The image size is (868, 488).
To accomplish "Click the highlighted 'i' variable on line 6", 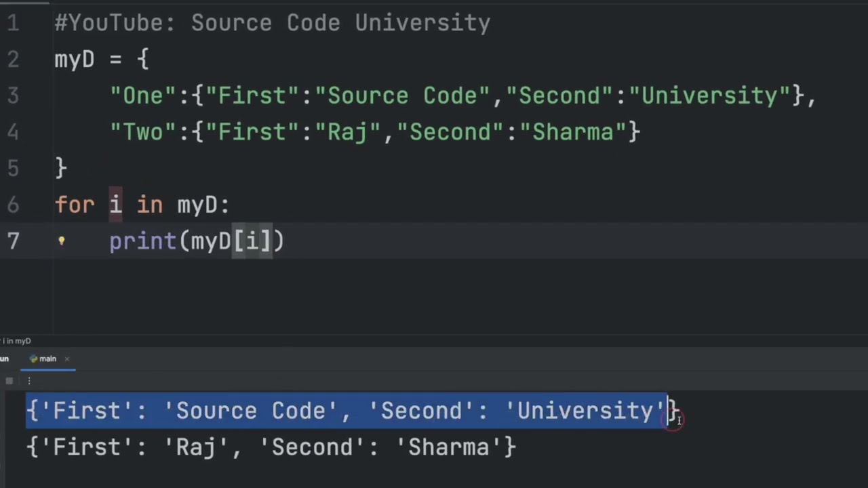I will pos(116,204).
